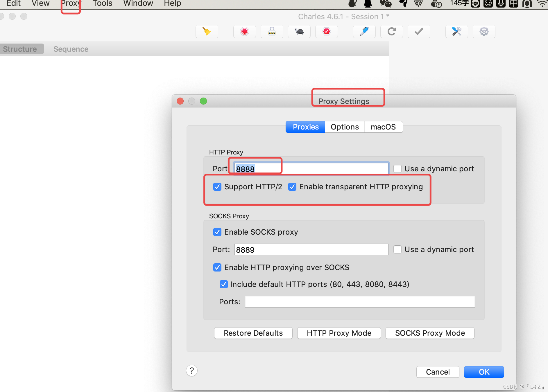Open help with the question mark button
The width and height of the screenshot is (548, 392).
pos(192,371)
